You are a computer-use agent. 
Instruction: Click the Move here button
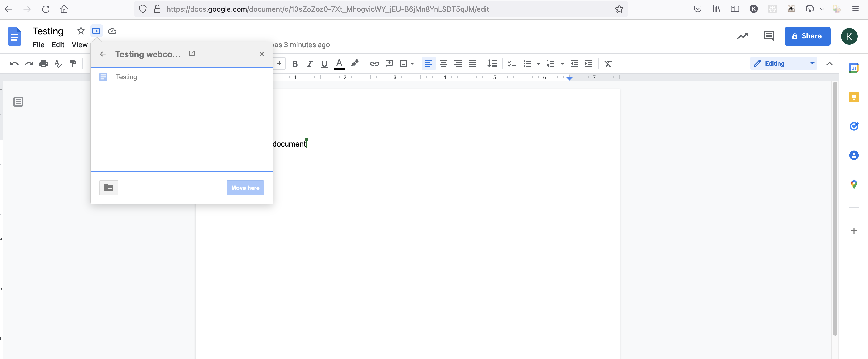coord(245,188)
